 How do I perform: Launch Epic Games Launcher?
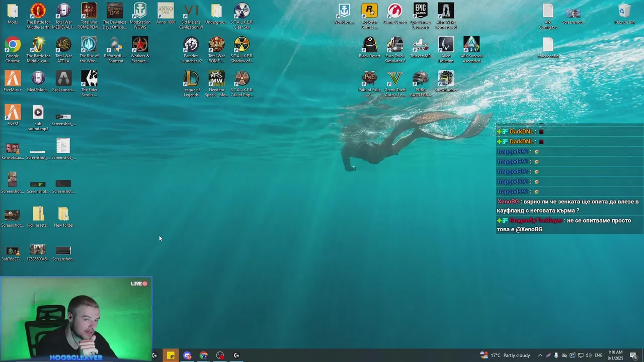(421, 16)
